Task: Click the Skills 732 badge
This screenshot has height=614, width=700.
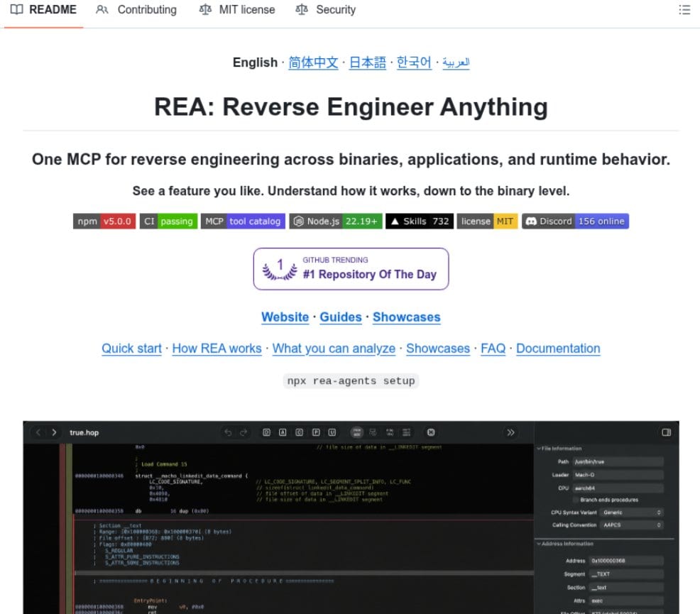Action: tap(420, 221)
